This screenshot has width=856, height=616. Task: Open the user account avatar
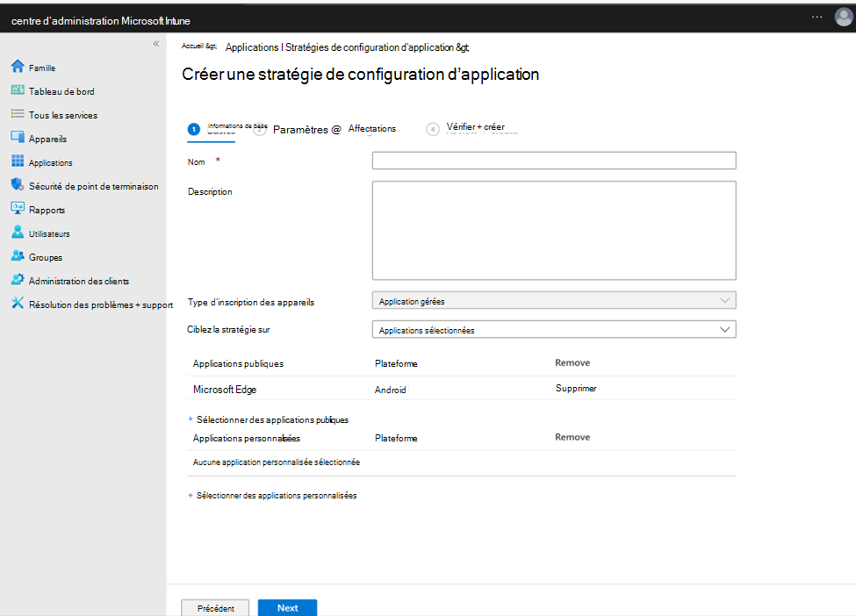(844, 17)
